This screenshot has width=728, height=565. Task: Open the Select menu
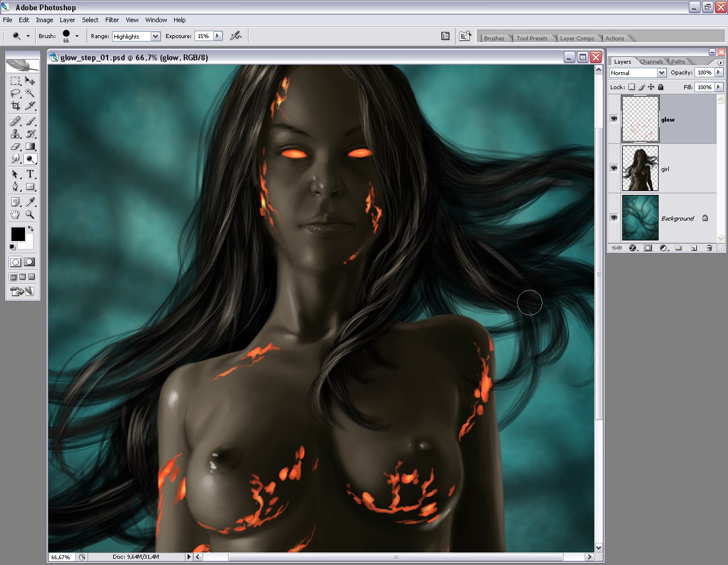(90, 20)
